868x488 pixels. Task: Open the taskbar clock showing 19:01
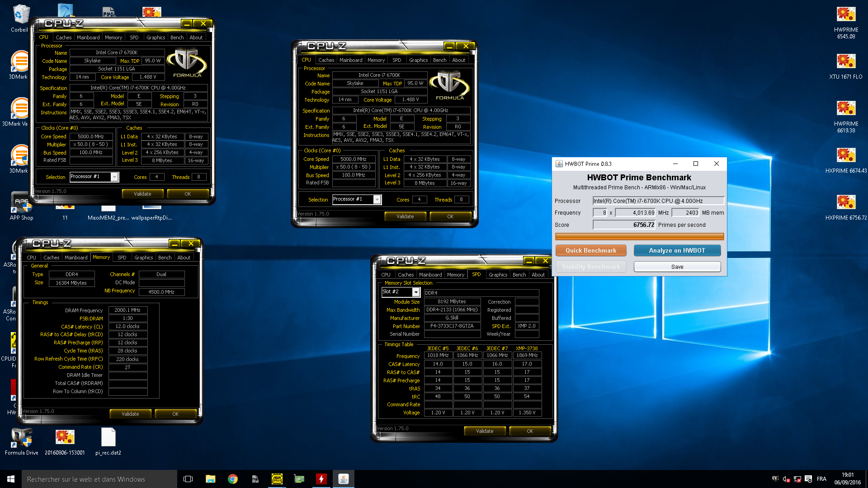click(848, 479)
